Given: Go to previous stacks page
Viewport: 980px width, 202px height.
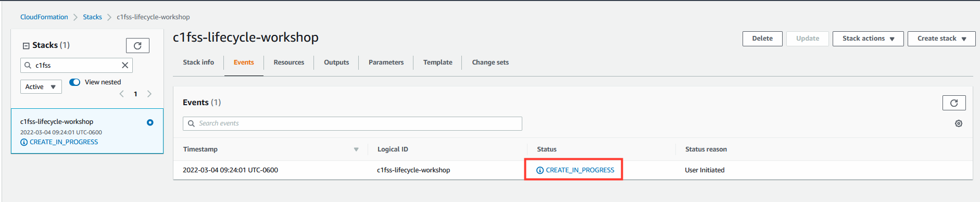Looking at the screenshot, I should (122, 94).
